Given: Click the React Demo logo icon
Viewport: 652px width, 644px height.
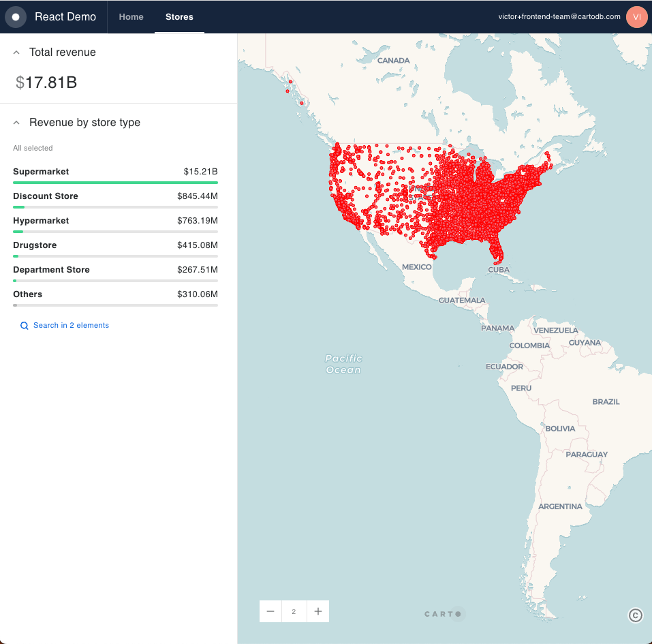Looking at the screenshot, I should [x=16, y=17].
